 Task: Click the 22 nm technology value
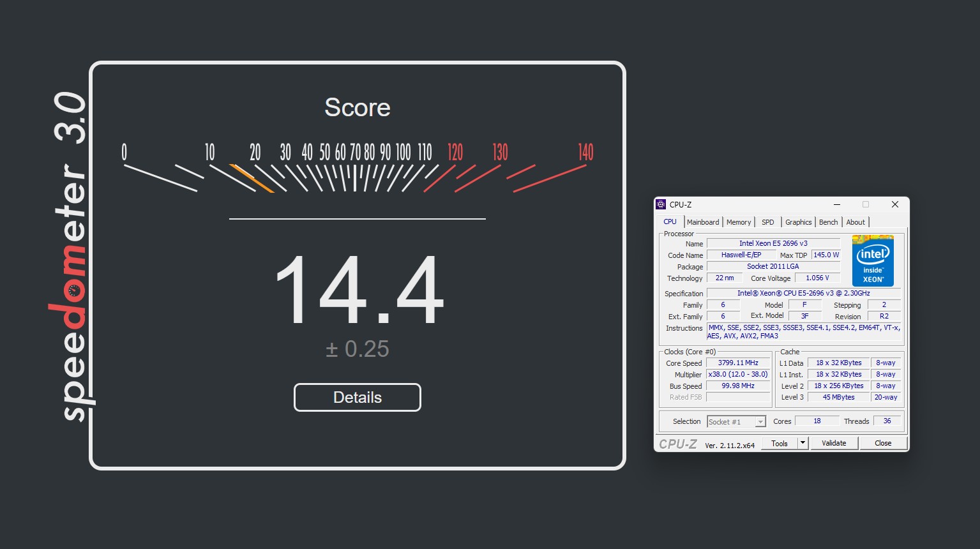click(725, 278)
